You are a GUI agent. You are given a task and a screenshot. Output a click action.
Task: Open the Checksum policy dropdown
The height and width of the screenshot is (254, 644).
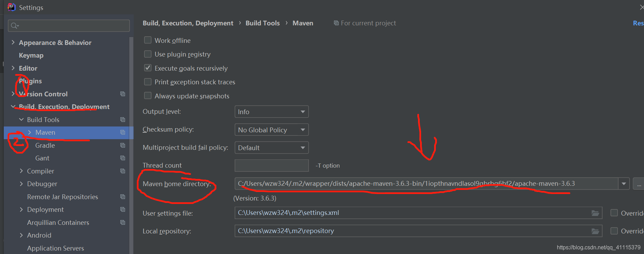click(x=272, y=130)
